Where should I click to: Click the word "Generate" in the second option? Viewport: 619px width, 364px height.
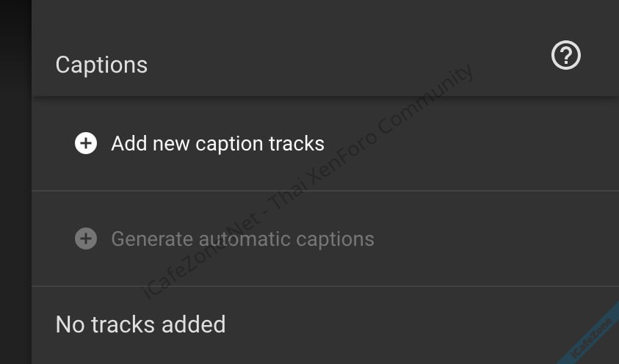152,239
